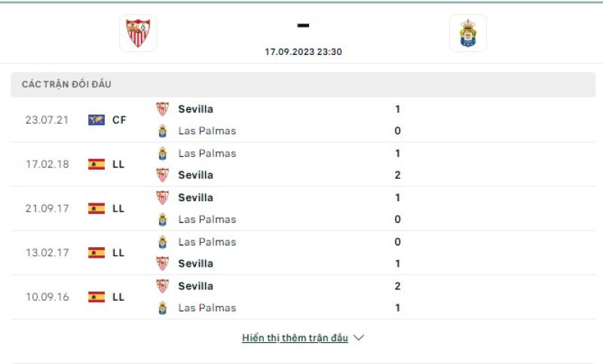Click the "Hiển thị thêm trận đấu" link

pyautogui.click(x=295, y=338)
